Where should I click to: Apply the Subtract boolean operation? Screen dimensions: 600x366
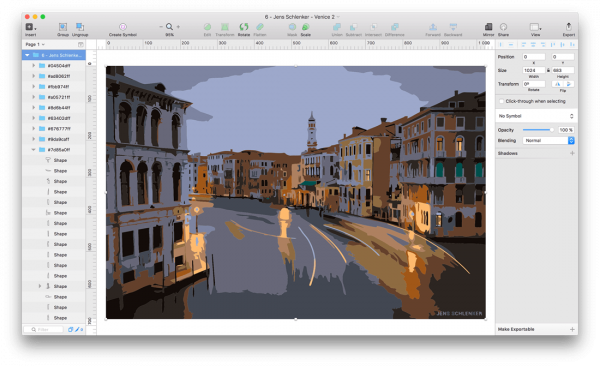[x=354, y=27]
